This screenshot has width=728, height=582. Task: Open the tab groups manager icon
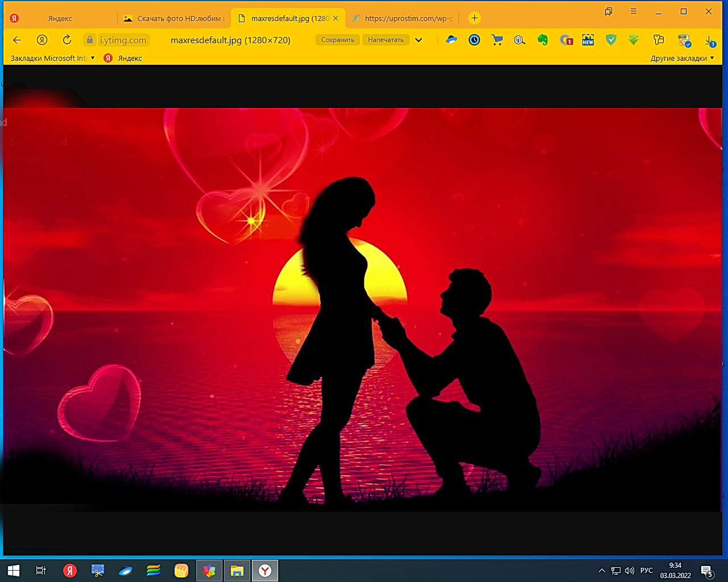pos(609,11)
